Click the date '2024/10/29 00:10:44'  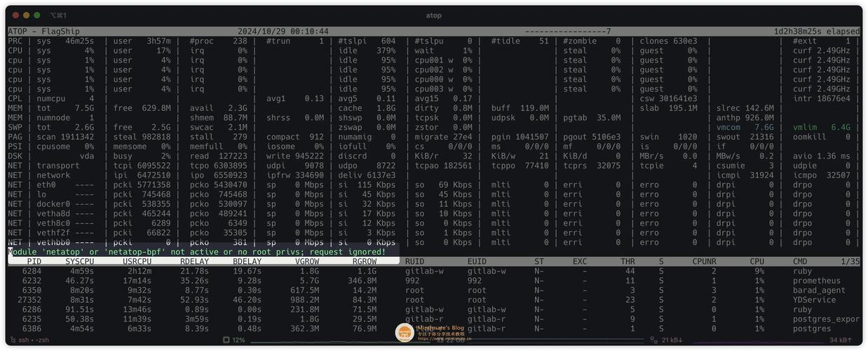click(x=283, y=32)
